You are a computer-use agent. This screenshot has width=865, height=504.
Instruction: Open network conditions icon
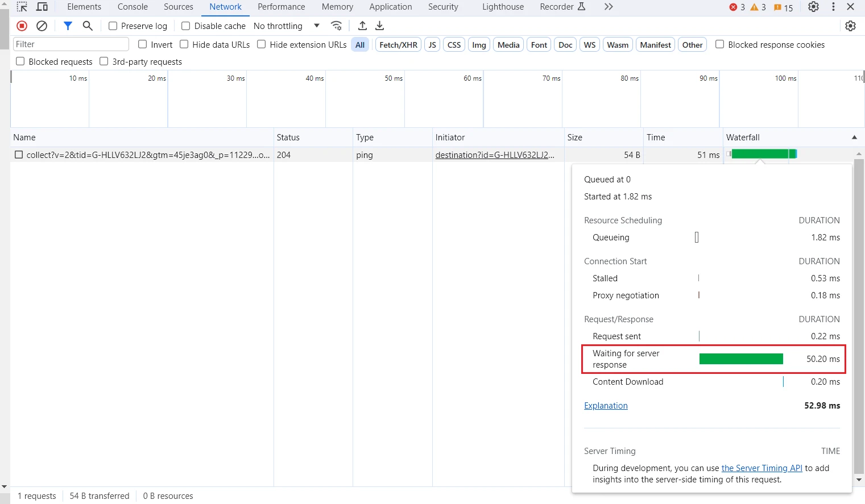pos(337,26)
